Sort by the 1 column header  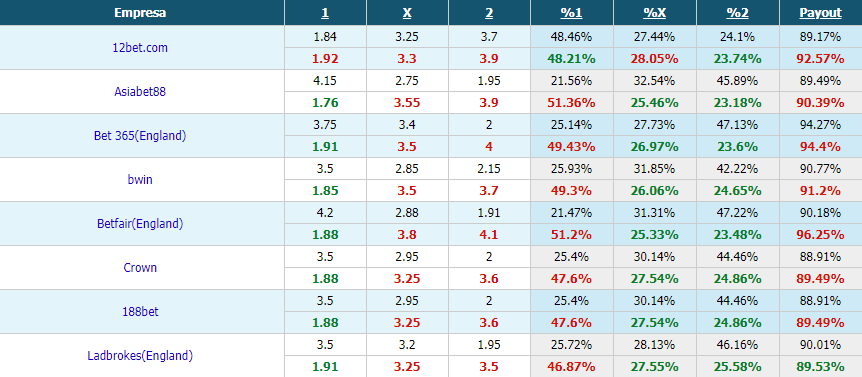[325, 13]
